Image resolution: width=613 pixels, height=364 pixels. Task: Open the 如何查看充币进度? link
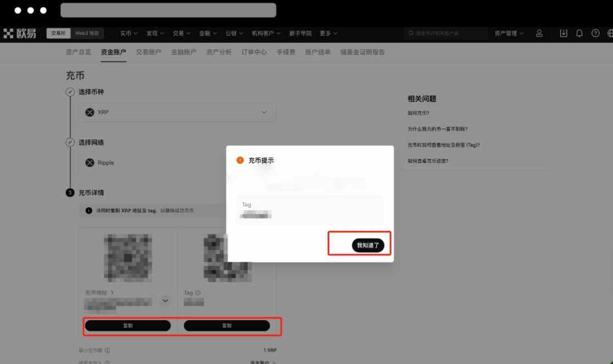[428, 161]
